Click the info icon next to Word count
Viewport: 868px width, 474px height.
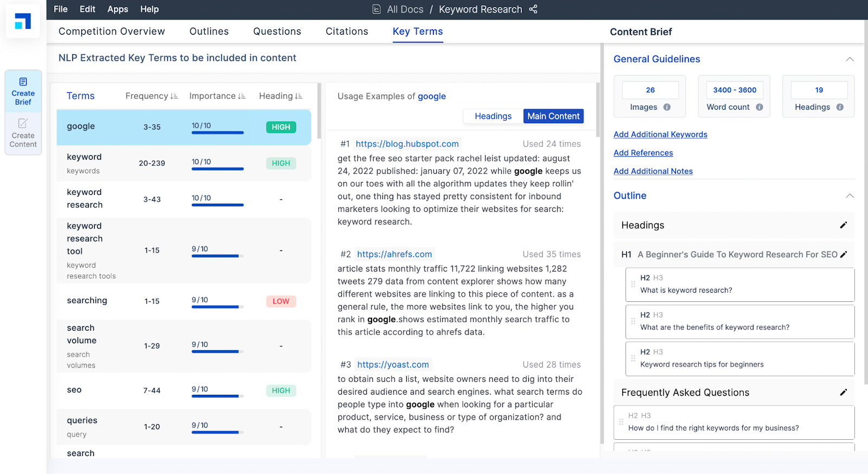[759, 108]
